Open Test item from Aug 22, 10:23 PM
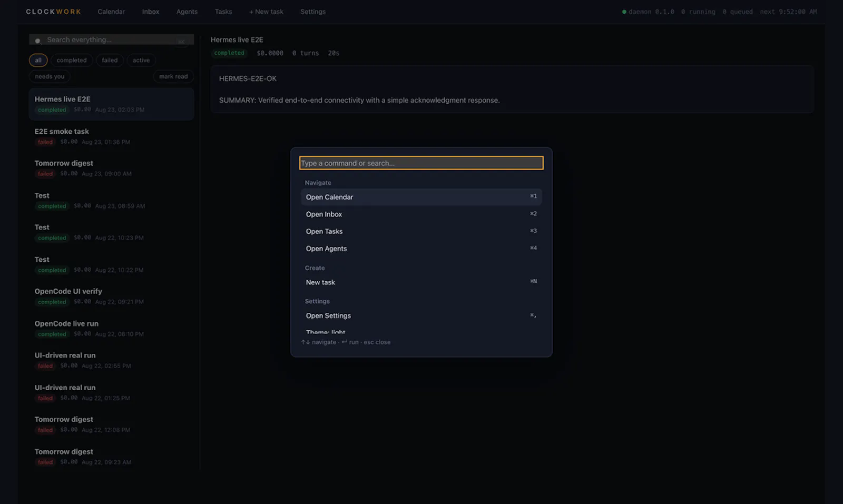The image size is (843, 504). (x=111, y=232)
